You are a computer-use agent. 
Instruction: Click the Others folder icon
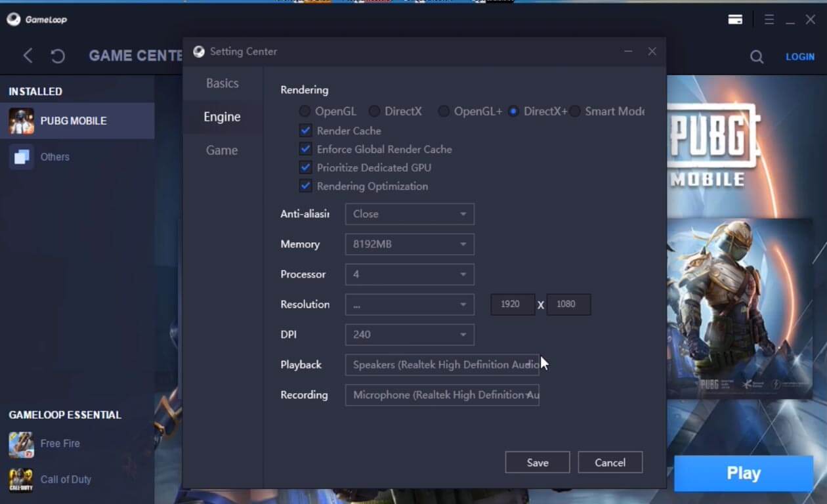coord(21,157)
